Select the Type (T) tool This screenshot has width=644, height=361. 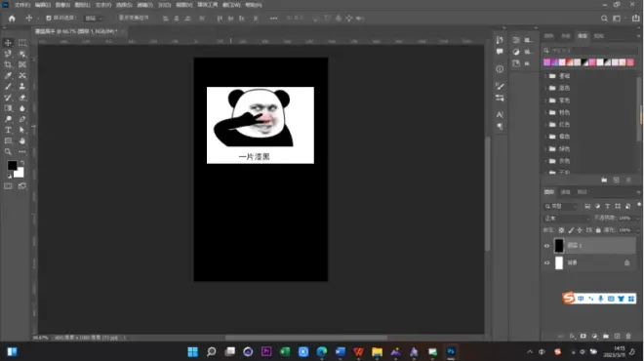(8, 130)
